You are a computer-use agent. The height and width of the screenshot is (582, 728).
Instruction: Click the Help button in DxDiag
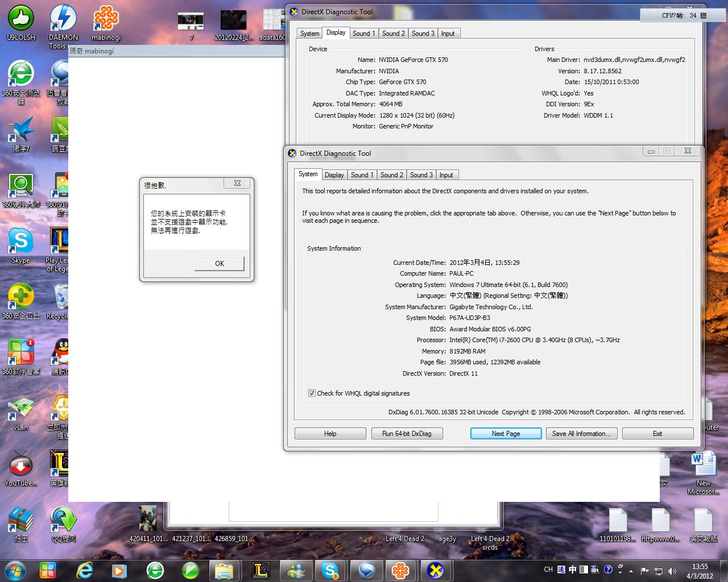click(330, 434)
